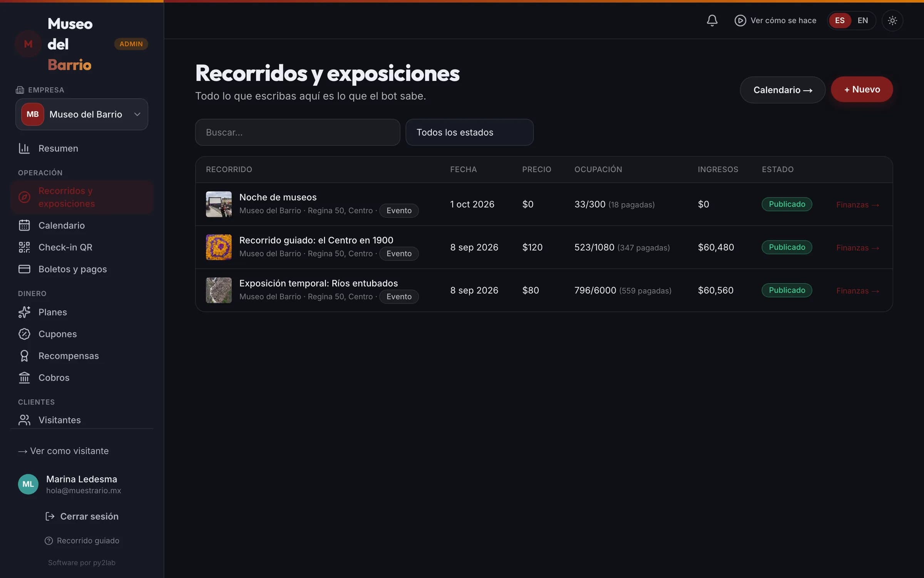Switch language to EN
Screen dimensions: 924x578
click(x=863, y=20)
